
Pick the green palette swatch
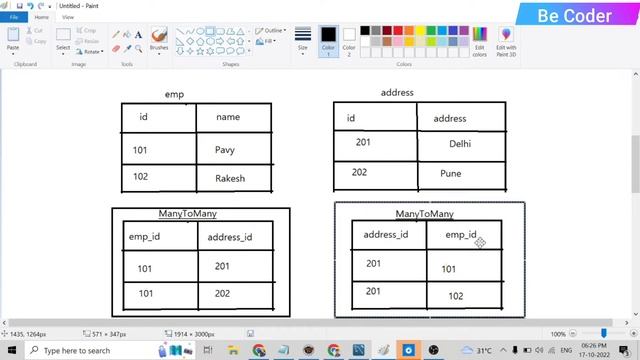point(431,30)
